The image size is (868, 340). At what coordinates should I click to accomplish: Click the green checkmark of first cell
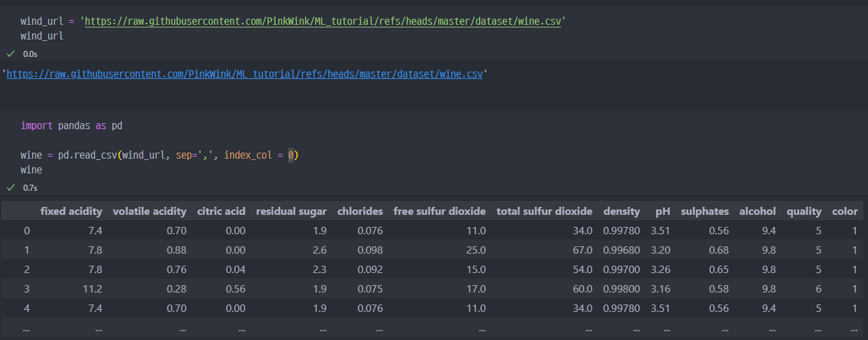(11, 53)
